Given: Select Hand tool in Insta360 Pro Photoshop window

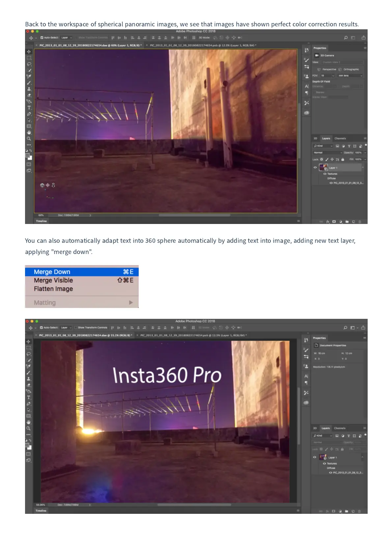Looking at the screenshot, I should click(x=29, y=422).
